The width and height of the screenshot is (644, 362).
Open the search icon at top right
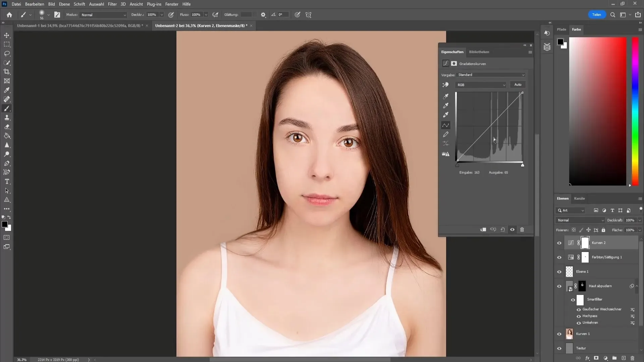(613, 15)
